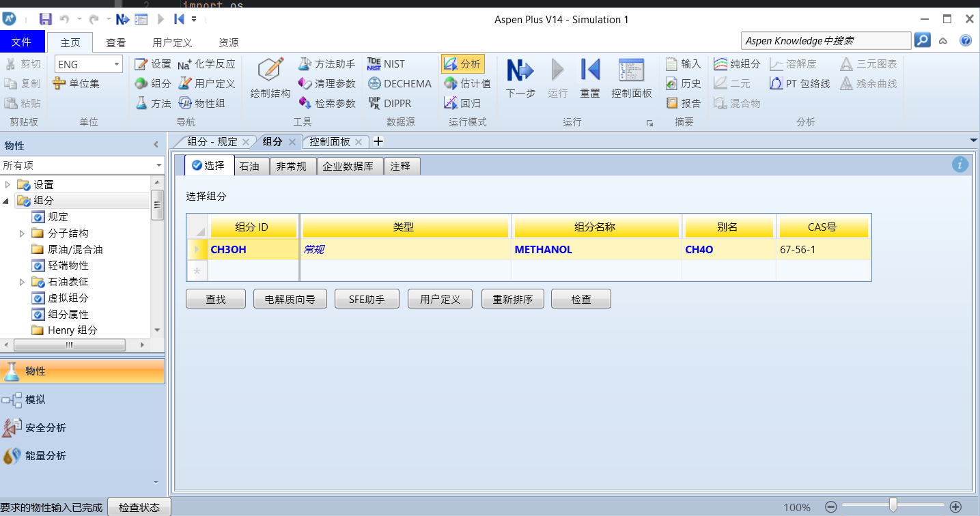Open the Control Panel (控制面板) ribbon icon
Image resolution: width=980 pixels, height=516 pixels.
tap(631, 70)
